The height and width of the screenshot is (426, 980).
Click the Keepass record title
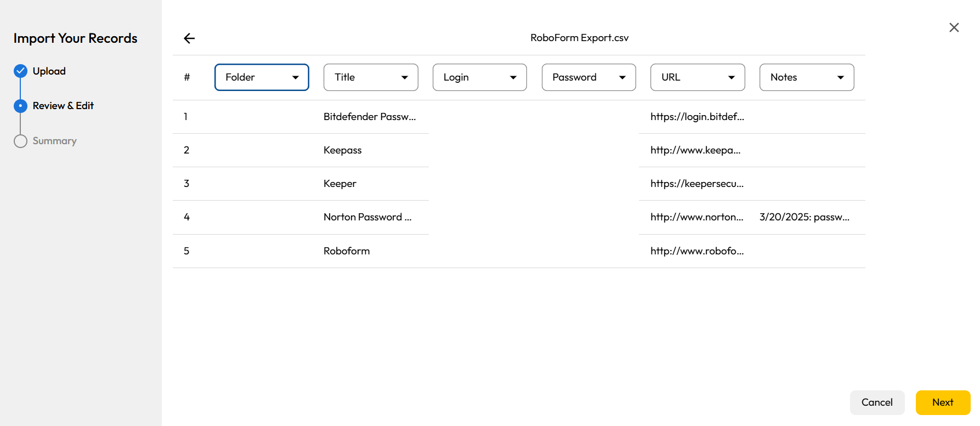tap(343, 150)
